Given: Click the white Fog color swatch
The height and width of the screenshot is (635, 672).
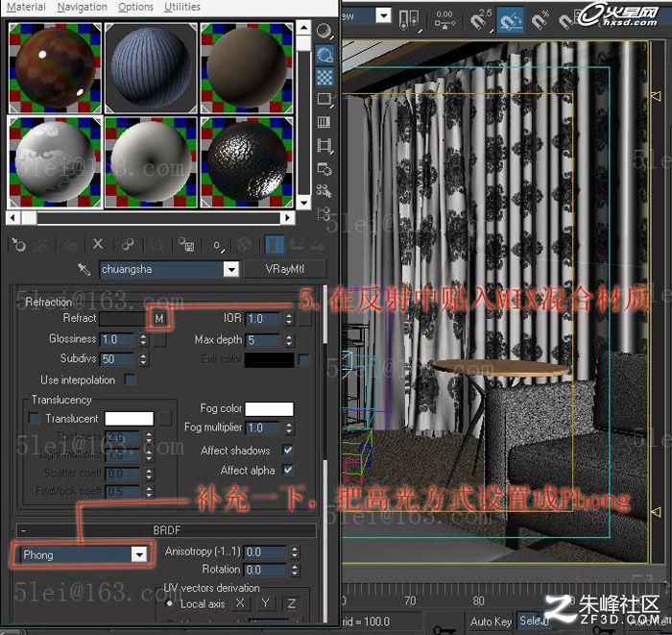Looking at the screenshot, I should [x=269, y=408].
